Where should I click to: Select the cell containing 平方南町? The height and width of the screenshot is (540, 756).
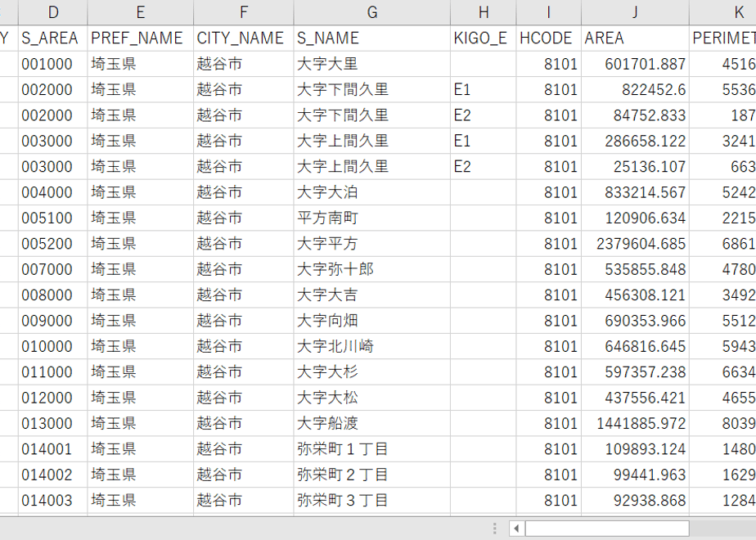tap(371, 218)
